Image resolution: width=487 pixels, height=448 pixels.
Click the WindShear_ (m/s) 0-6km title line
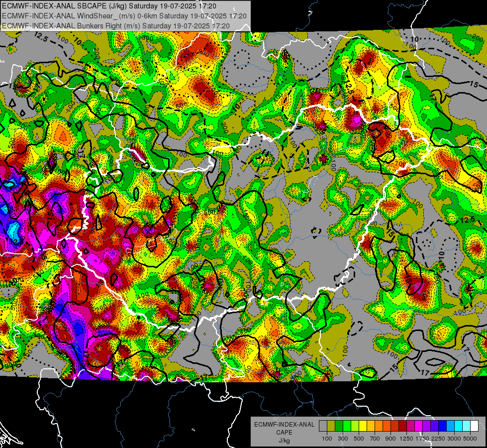click(x=124, y=16)
